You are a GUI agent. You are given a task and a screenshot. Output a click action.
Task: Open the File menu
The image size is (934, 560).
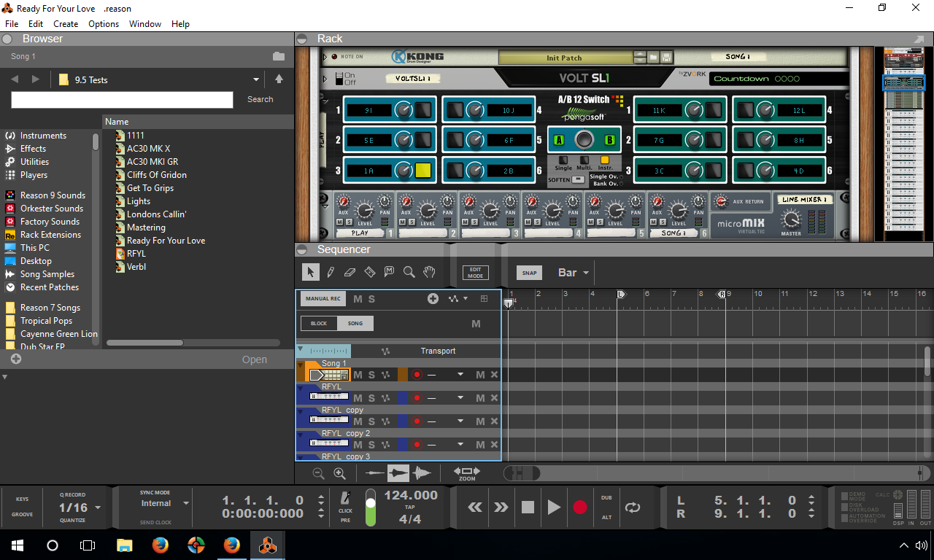[x=12, y=24]
